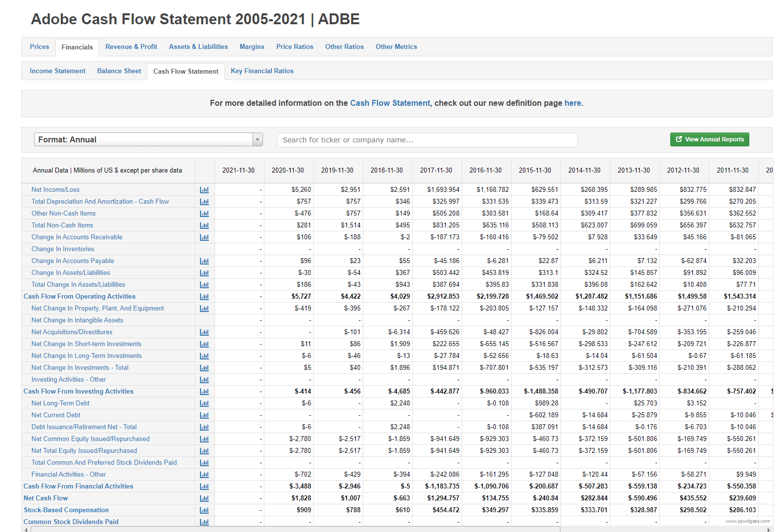Select the Financials tab
This screenshot has height=532, width=777.
tap(77, 47)
